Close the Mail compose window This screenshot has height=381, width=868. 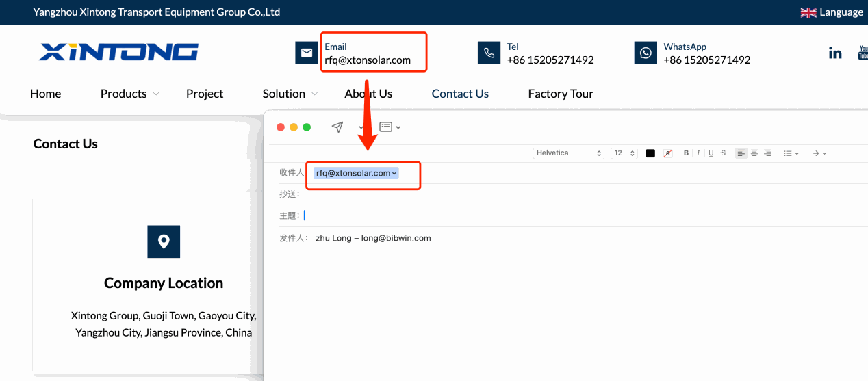tap(281, 127)
